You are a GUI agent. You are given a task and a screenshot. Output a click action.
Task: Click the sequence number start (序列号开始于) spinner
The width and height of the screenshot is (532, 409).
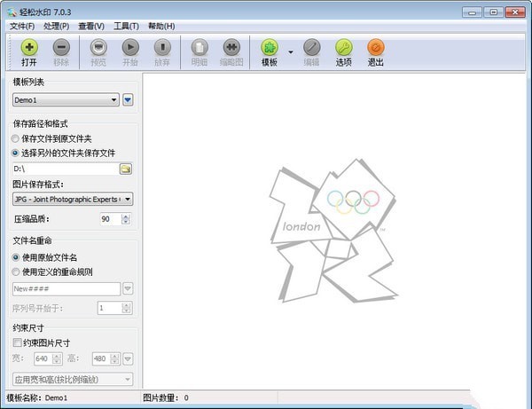(x=126, y=308)
